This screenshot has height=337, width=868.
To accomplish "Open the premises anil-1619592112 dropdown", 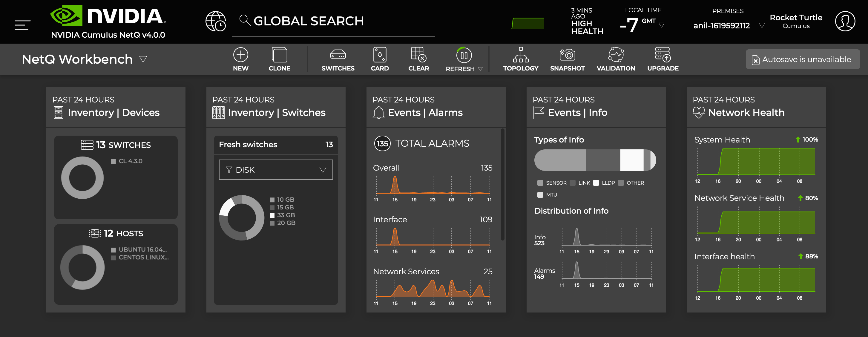I will [x=762, y=26].
